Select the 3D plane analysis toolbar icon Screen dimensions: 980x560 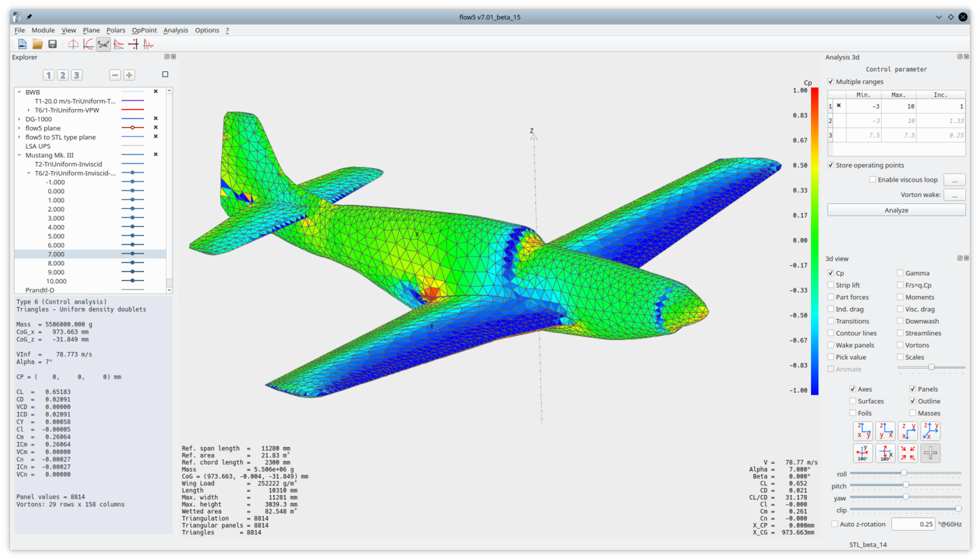[x=103, y=44]
